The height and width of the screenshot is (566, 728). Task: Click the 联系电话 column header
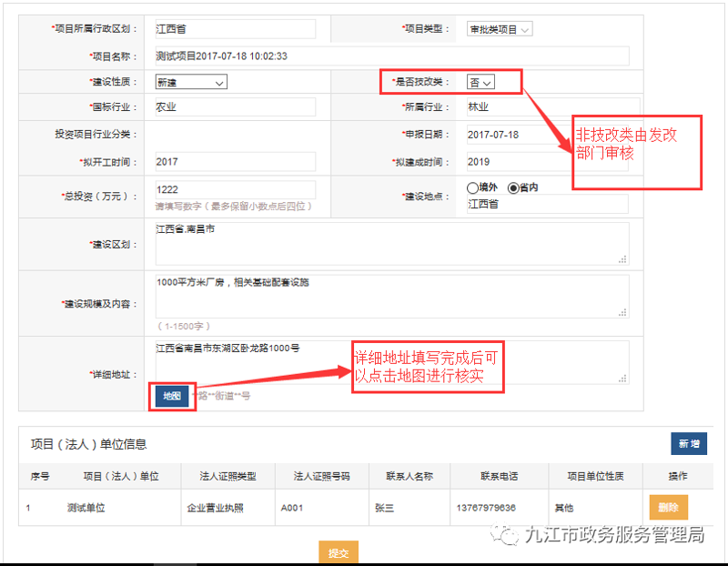tap(499, 476)
